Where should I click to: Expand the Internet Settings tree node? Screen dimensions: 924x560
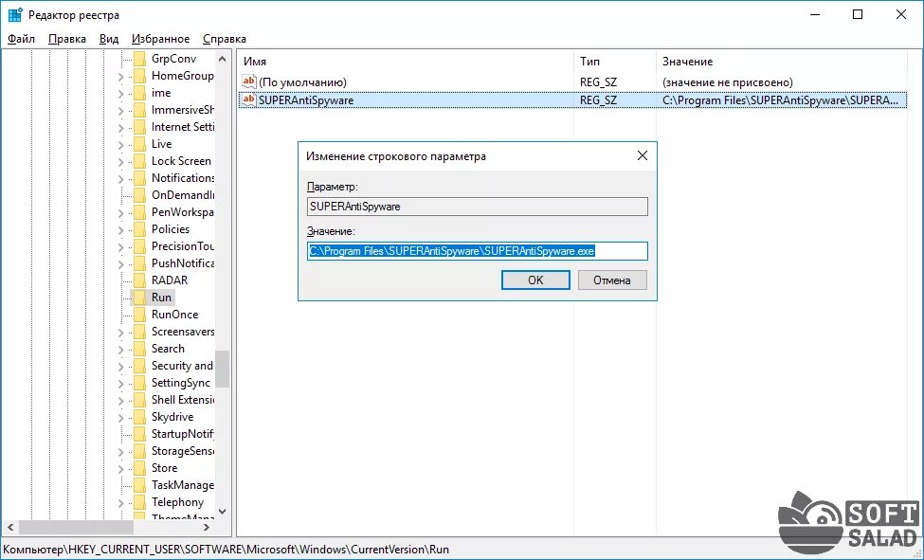pyautogui.click(x=120, y=128)
